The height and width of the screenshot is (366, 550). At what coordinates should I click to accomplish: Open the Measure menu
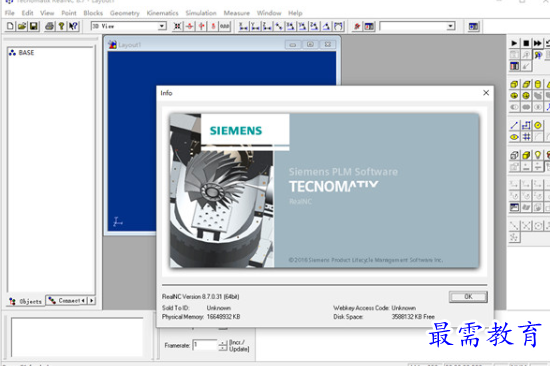point(237,13)
